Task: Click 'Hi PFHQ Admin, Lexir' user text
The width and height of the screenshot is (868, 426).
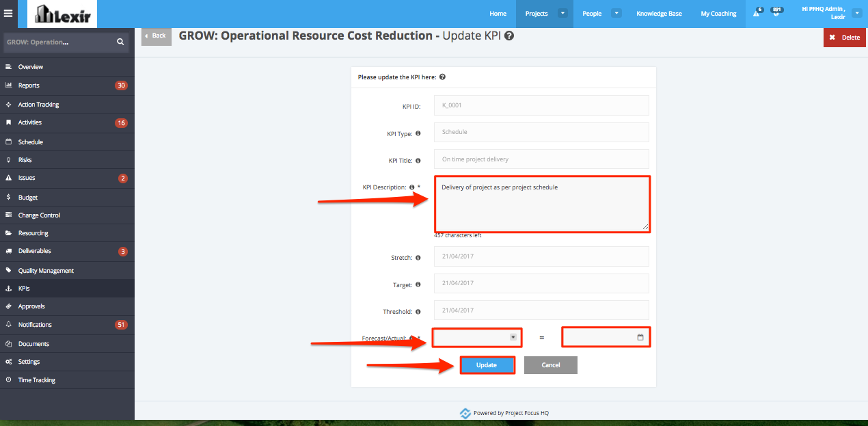Action: [x=824, y=13]
